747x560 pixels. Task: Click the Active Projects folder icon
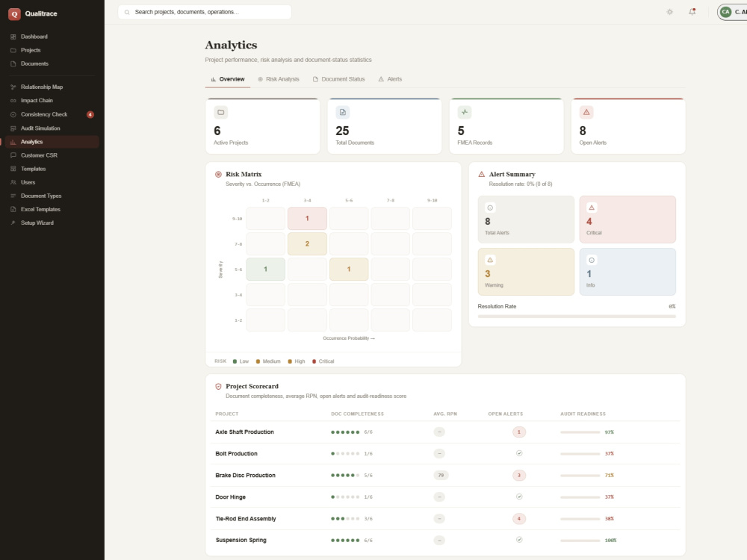click(x=220, y=113)
